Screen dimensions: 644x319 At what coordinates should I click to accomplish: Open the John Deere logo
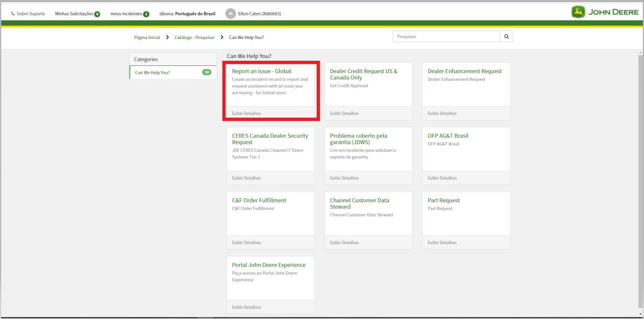coord(605,12)
